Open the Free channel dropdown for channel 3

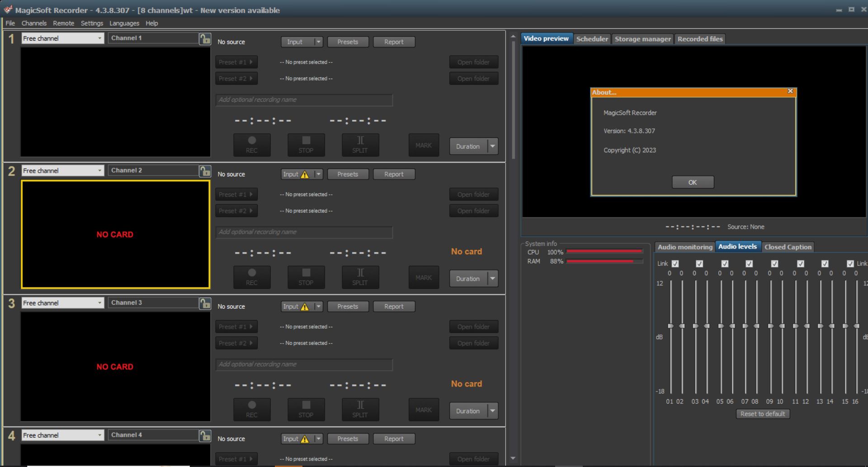63,303
